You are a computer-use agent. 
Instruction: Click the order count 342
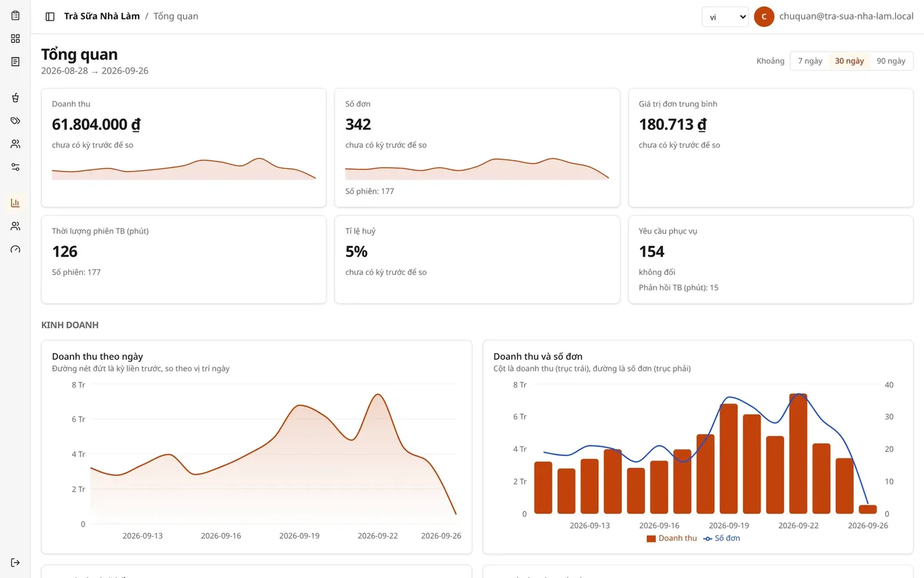358,124
